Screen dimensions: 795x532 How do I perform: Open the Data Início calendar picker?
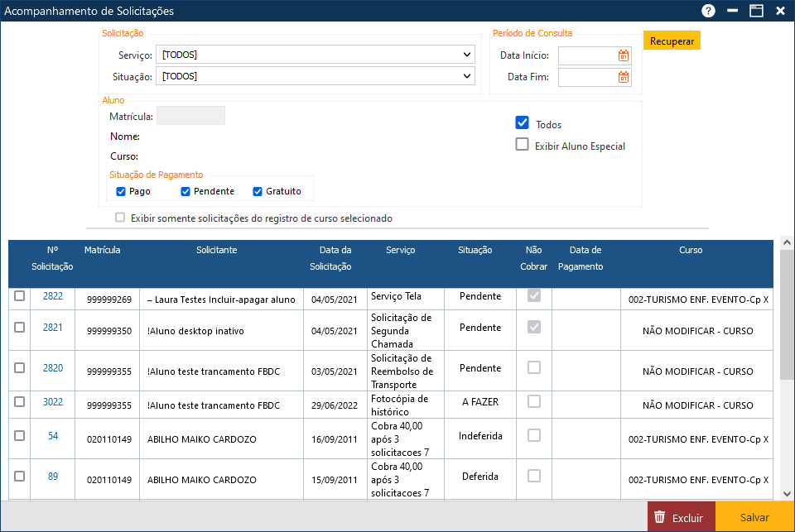click(x=624, y=55)
